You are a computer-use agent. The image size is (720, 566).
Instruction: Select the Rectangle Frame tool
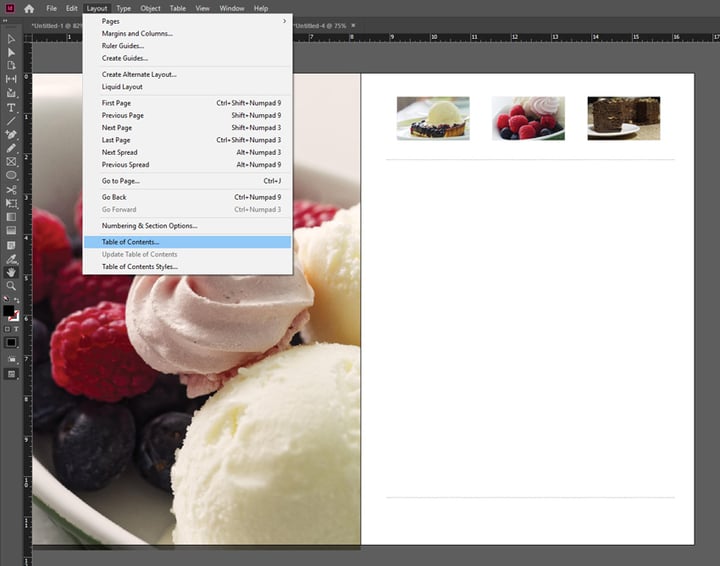coord(11,162)
